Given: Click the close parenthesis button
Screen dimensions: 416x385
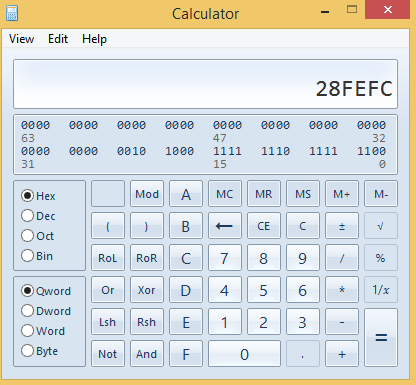Looking at the screenshot, I should 147,226.
